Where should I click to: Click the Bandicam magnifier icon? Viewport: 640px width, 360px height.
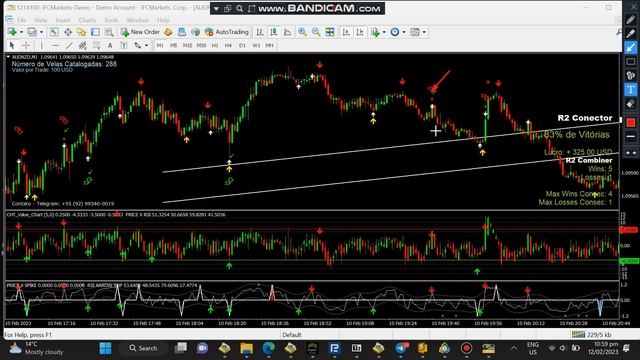point(240,8)
